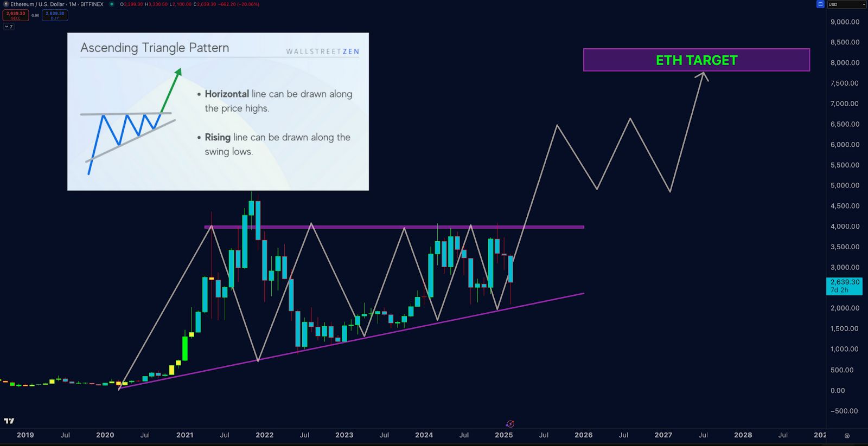Click the current price label 2,639.30 on price axis

pos(844,286)
